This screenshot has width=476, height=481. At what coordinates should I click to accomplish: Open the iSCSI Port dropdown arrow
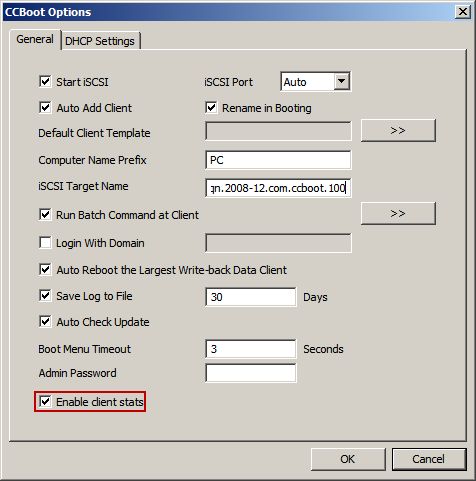click(x=341, y=81)
